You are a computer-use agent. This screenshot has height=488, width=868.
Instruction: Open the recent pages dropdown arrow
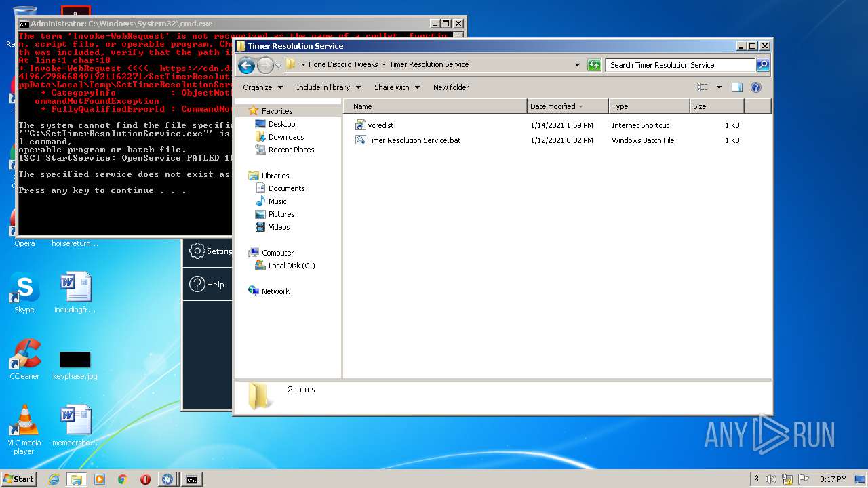point(278,66)
